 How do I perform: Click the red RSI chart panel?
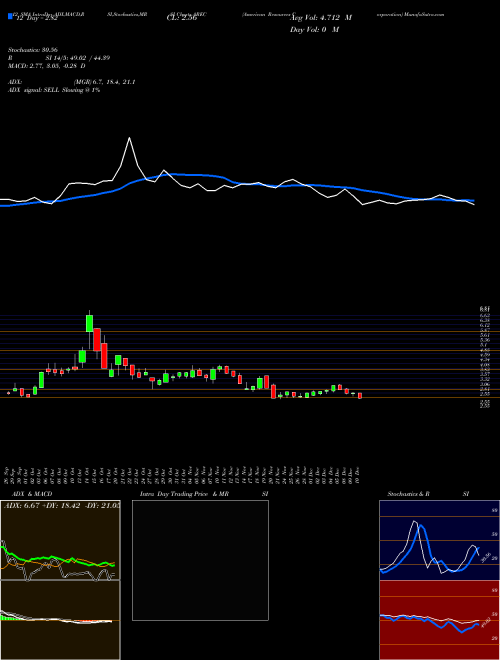coord(439,620)
